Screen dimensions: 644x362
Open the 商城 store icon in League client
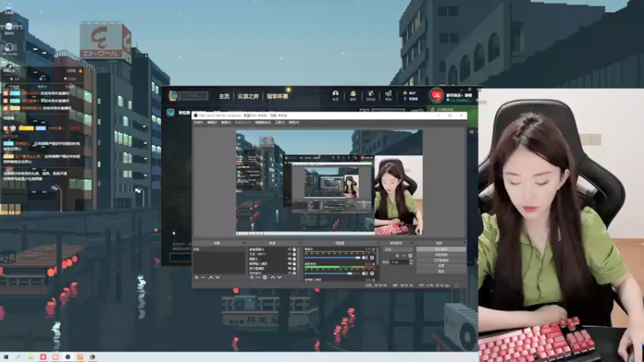[x=388, y=95]
